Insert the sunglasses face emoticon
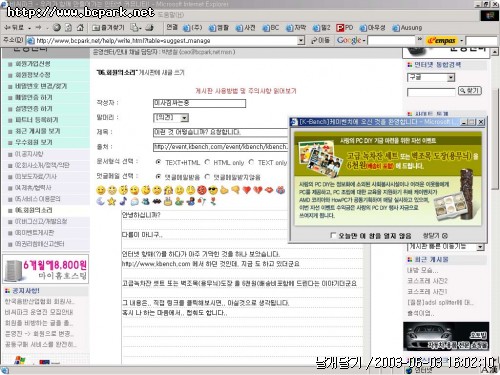This screenshot has width=500, height=375. tap(213, 190)
